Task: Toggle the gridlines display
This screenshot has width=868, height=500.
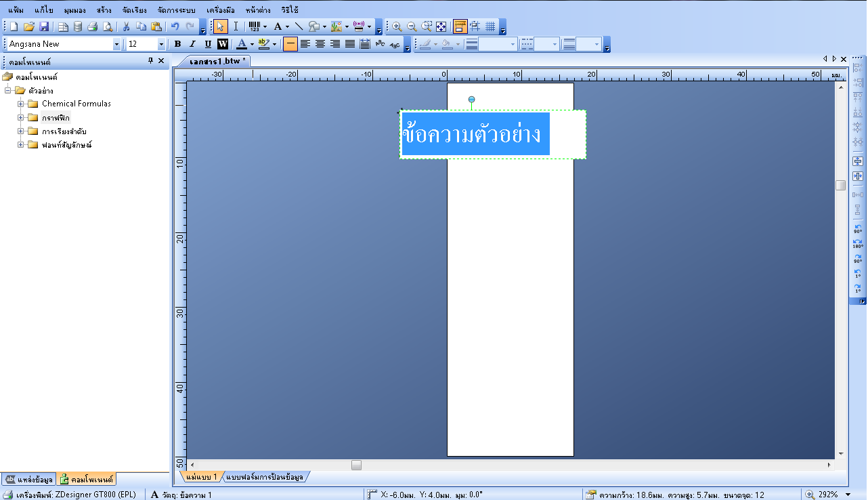Action: click(x=490, y=26)
